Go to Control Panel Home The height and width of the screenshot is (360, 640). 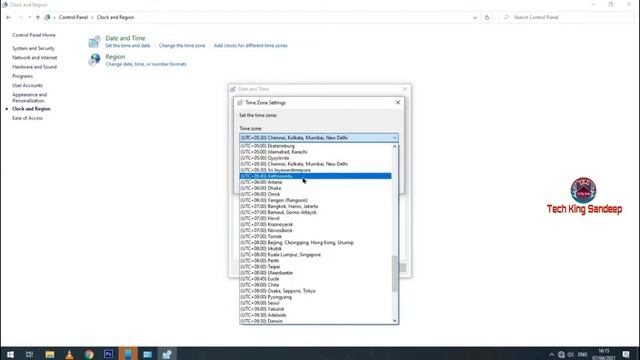tap(34, 35)
